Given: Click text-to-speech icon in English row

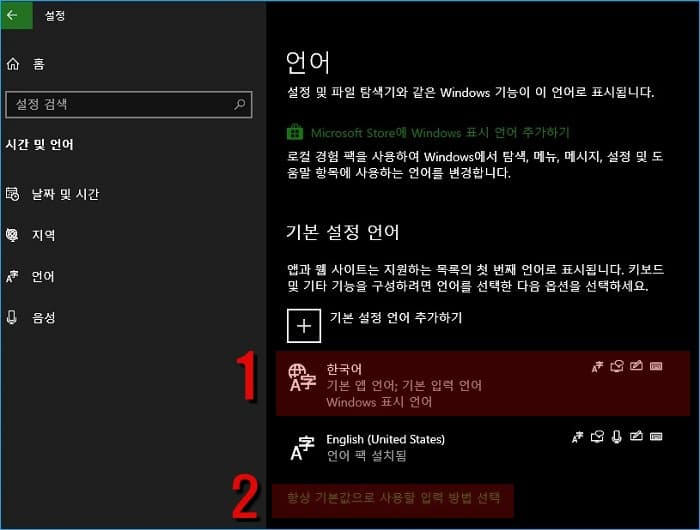Looking at the screenshot, I should coord(597,436).
